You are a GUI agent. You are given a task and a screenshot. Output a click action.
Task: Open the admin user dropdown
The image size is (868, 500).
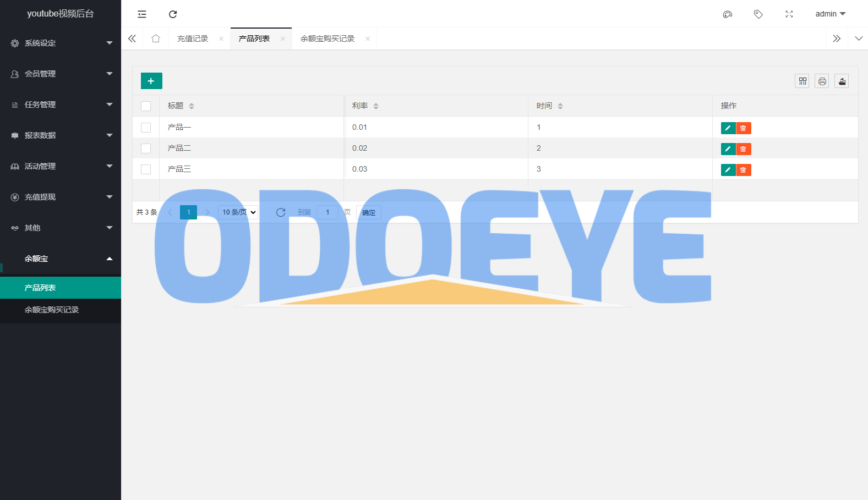[x=831, y=14]
